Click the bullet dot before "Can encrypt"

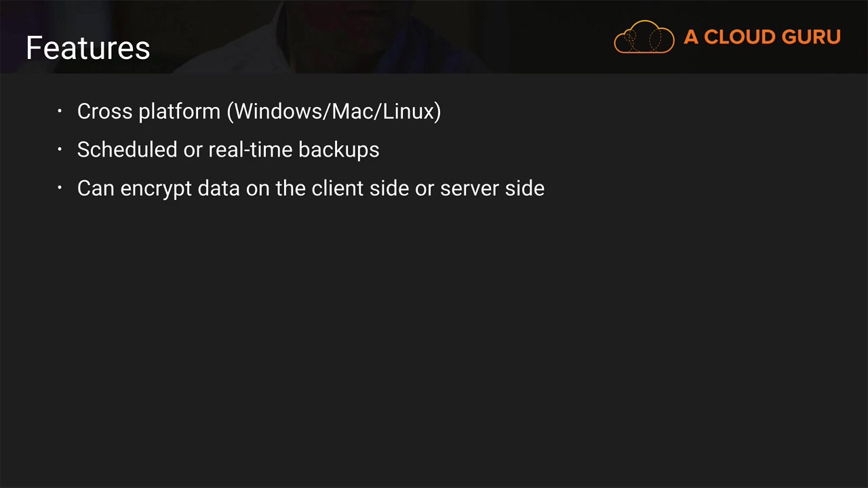60,188
